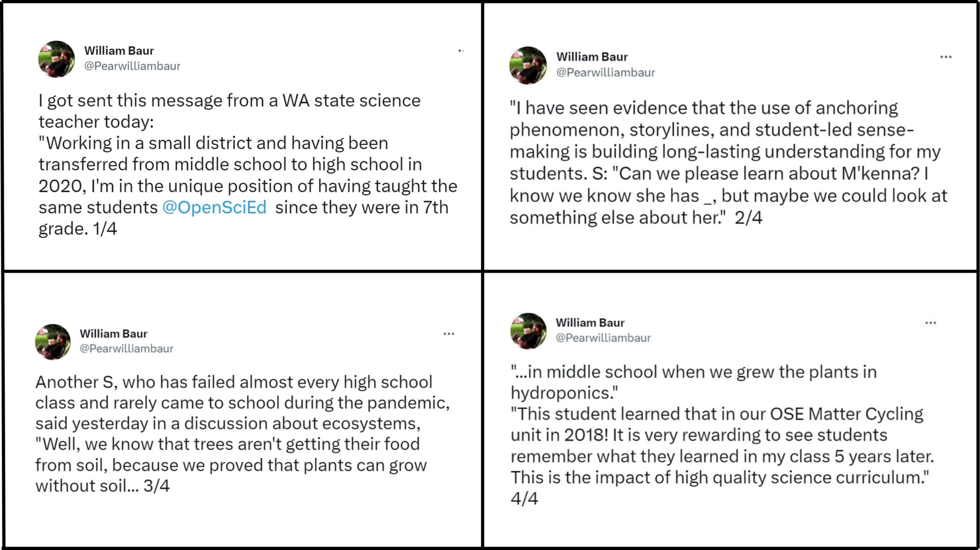This screenshot has height=550, width=980.
Task: Open more options on tweet 1/4
Action: point(461,50)
